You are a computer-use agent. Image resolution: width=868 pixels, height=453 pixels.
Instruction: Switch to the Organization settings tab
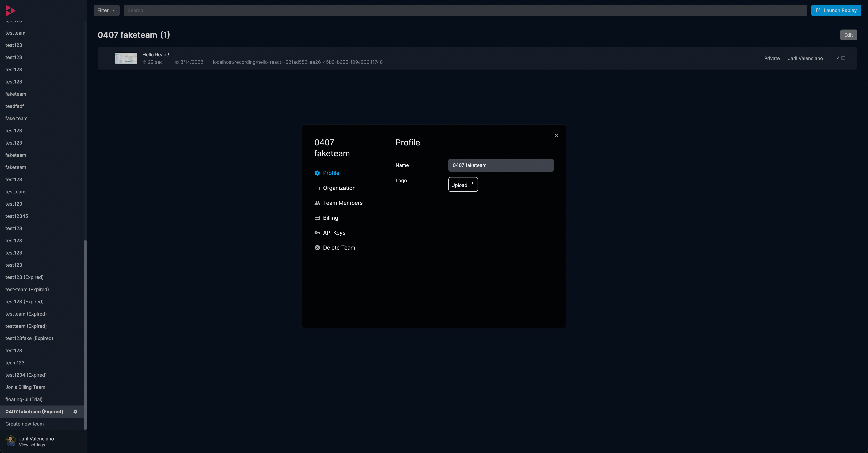click(x=339, y=188)
